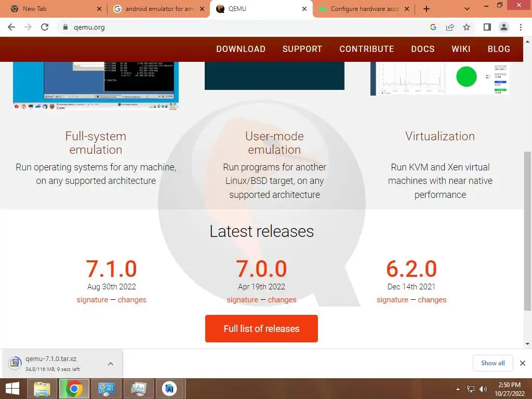Open File Explorer from taskbar

[42, 389]
